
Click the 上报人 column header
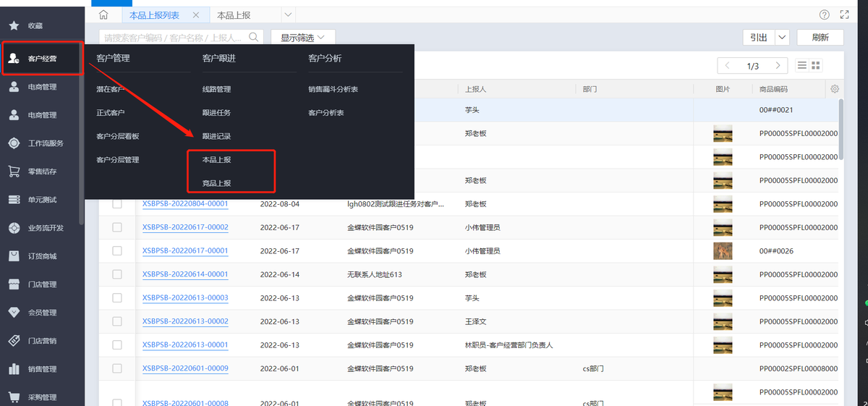point(475,89)
